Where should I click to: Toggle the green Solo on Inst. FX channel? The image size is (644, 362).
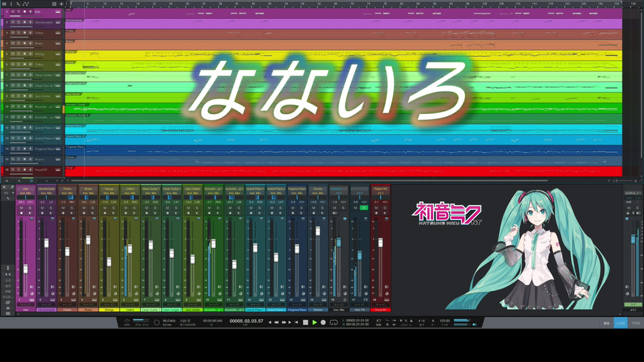click(364, 208)
